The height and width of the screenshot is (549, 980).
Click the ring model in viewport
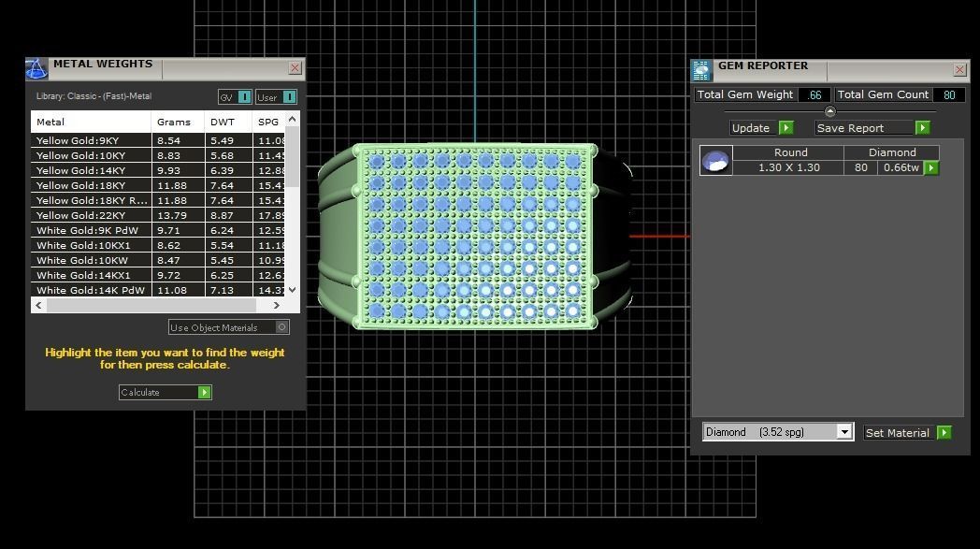pos(475,237)
